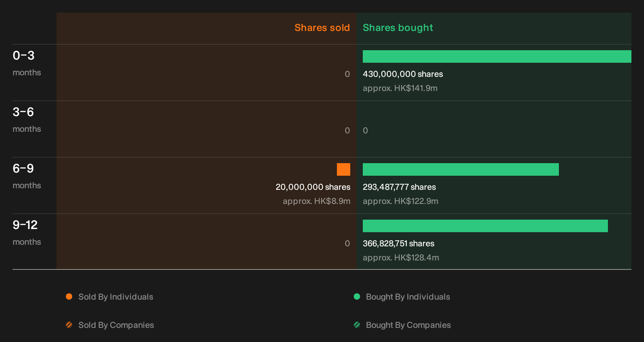Click the green Bought By Individuals legend dot
The height and width of the screenshot is (342, 644).
(357, 297)
